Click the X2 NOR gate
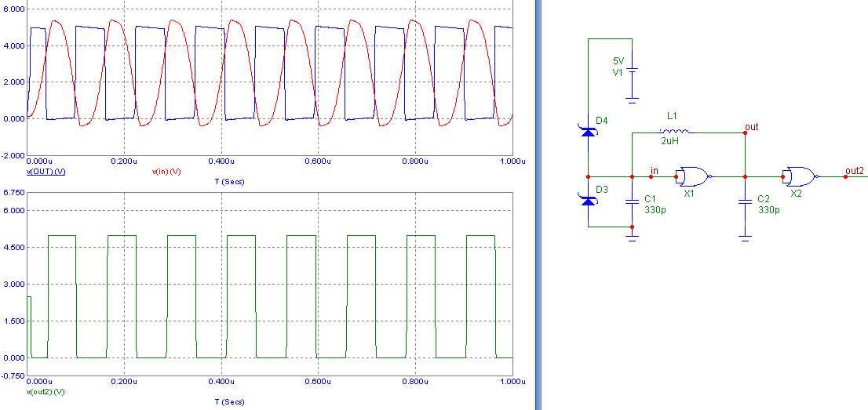This screenshot has height=410, width=868. pyautogui.click(x=801, y=176)
